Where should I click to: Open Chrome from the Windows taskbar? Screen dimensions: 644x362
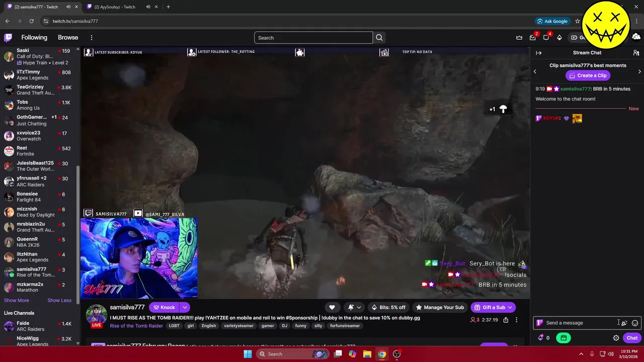382,354
